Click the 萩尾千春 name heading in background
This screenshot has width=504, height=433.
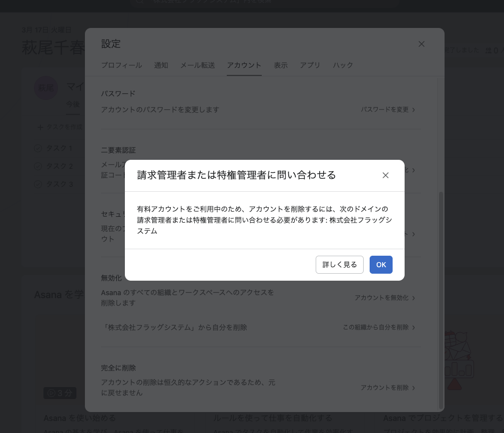53,47
